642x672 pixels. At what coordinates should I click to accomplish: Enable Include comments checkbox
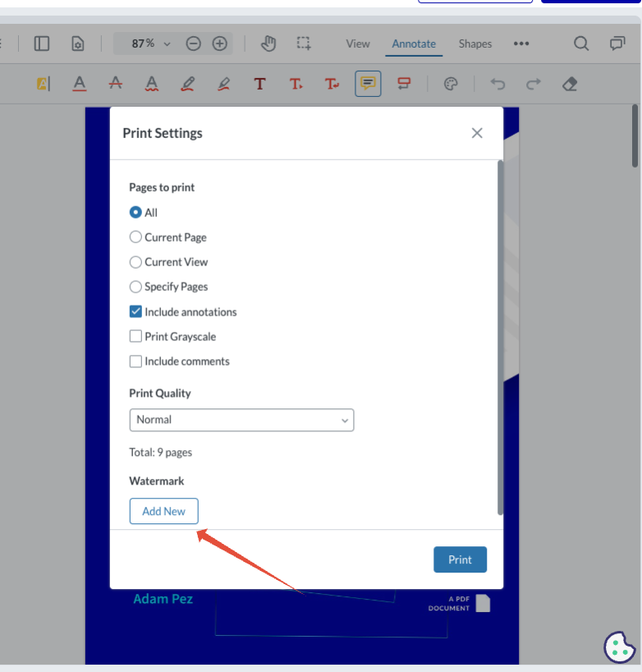[x=136, y=361]
